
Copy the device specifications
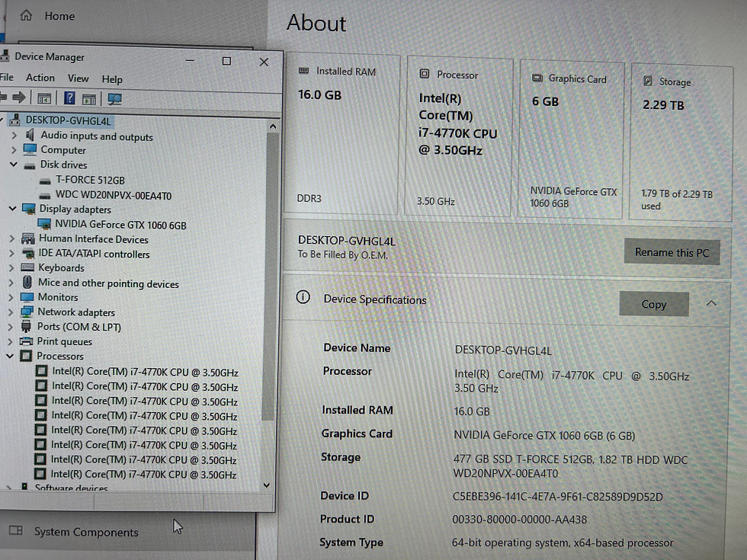(653, 303)
